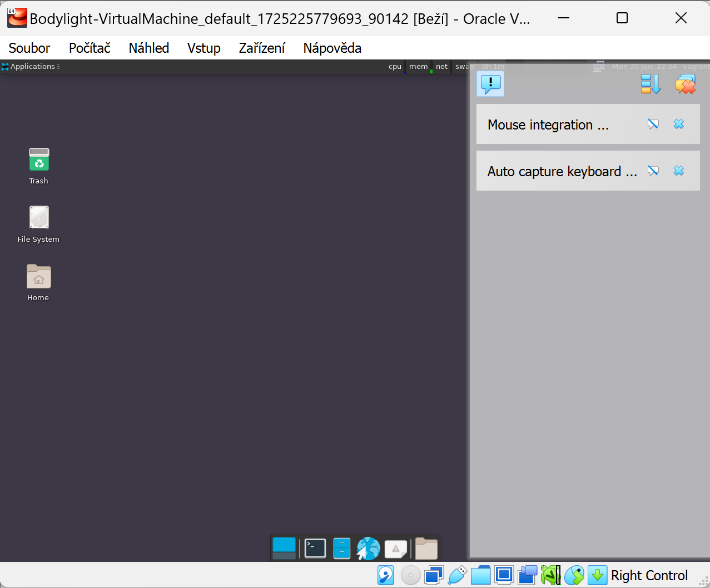The height and width of the screenshot is (588, 710).
Task: Toggle the notification center speech bubble icon
Action: (x=490, y=84)
